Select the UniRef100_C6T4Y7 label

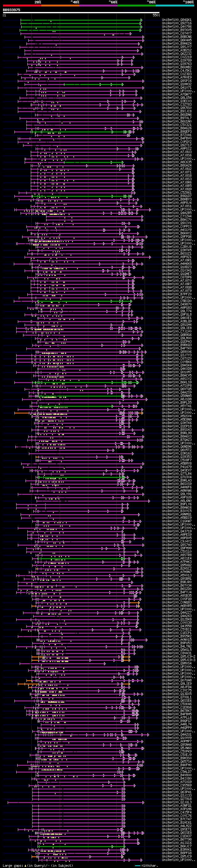(177, 33)
